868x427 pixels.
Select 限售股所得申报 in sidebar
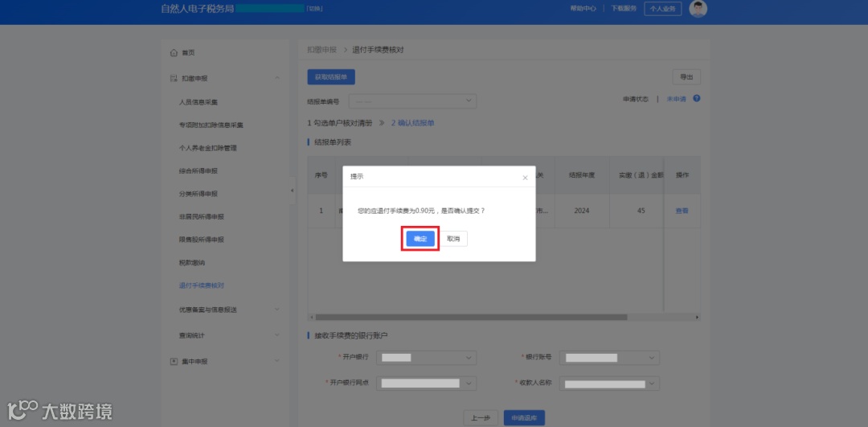[202, 240]
